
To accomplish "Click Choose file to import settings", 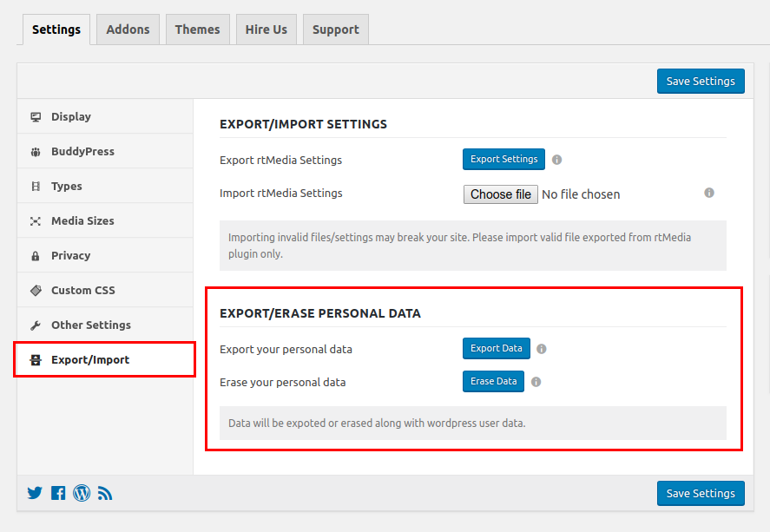I will (x=500, y=194).
